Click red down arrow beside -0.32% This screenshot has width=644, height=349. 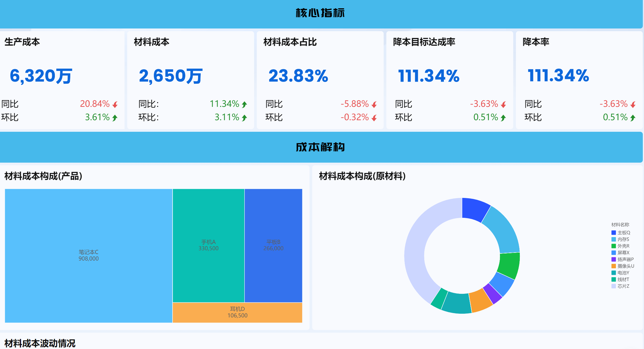tap(374, 118)
